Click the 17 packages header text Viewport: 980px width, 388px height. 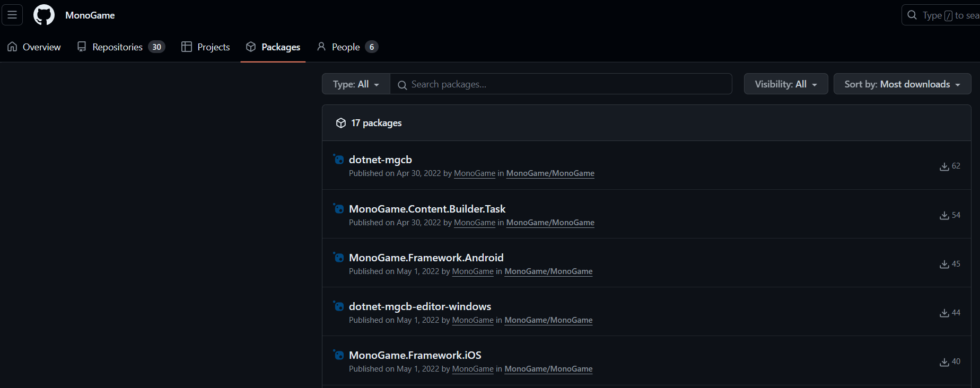coord(377,123)
